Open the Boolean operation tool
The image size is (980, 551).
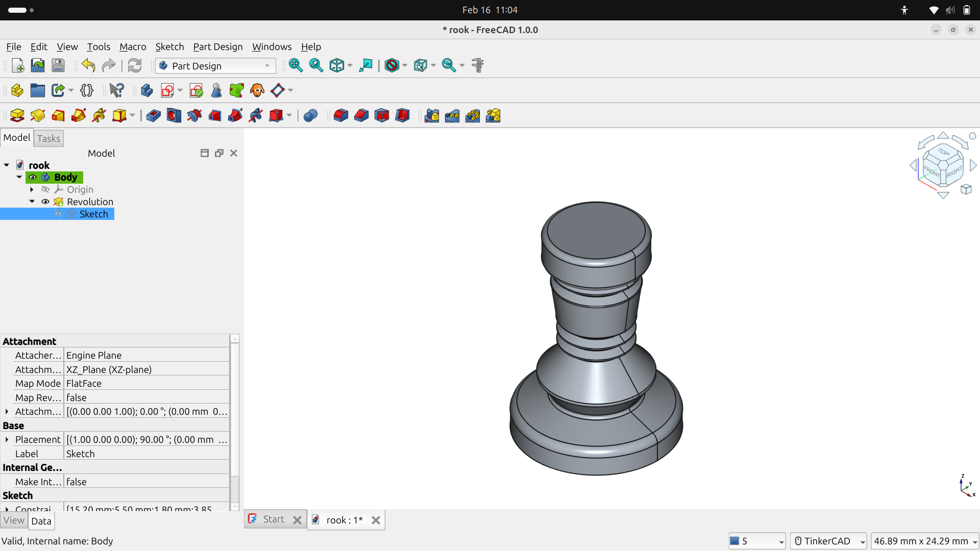(310, 115)
